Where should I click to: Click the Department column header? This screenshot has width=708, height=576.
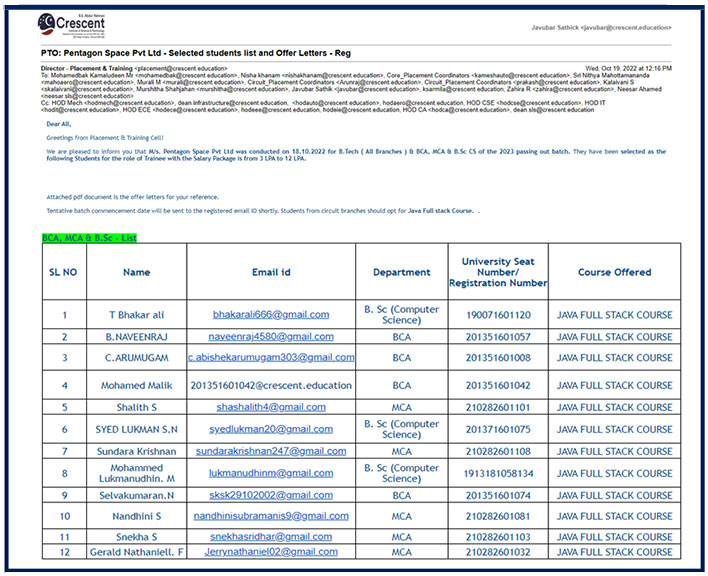point(401,272)
